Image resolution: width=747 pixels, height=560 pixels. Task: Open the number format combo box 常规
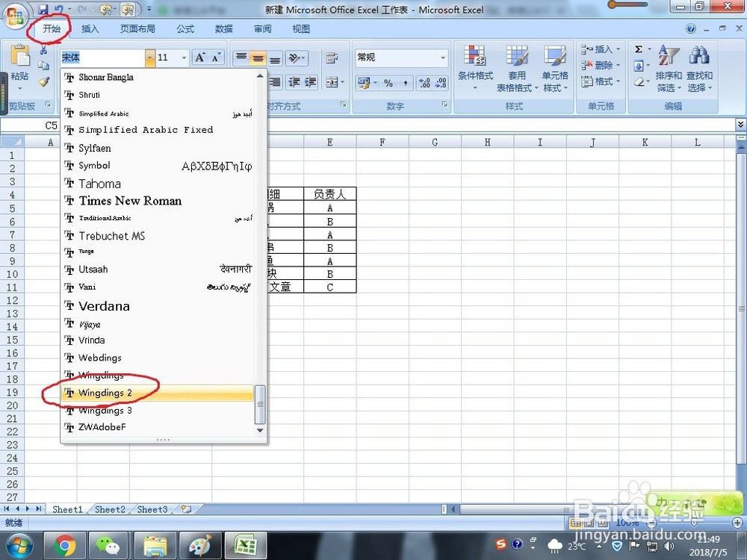[x=402, y=57]
